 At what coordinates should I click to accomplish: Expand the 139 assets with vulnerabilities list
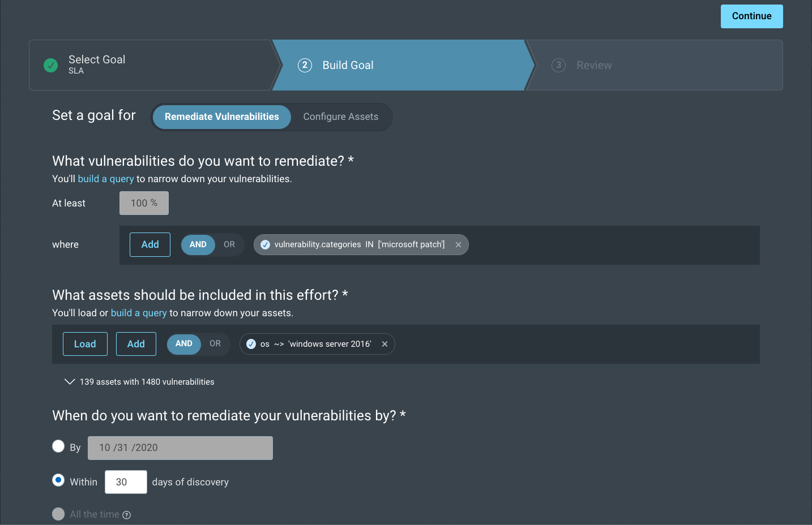click(x=70, y=382)
